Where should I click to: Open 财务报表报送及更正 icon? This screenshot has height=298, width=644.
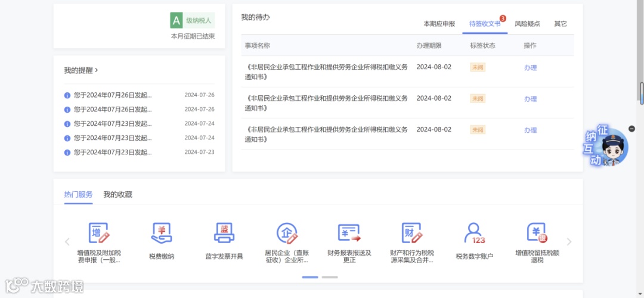click(349, 233)
